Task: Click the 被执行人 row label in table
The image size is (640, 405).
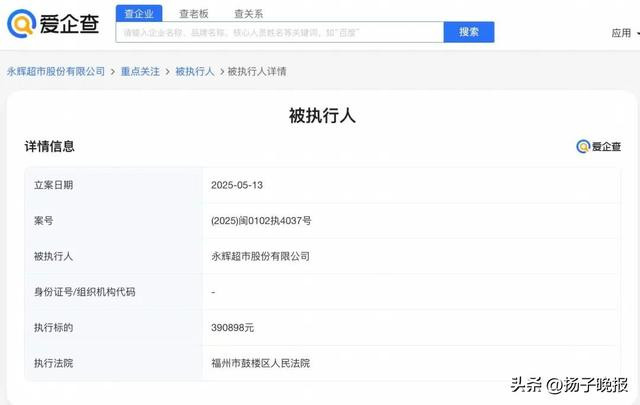Action: pyautogui.click(x=53, y=256)
